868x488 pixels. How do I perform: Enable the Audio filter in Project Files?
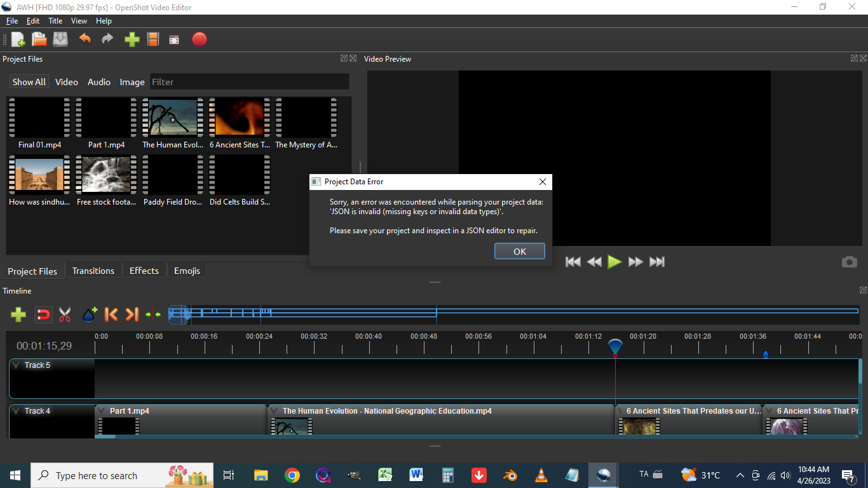point(98,81)
